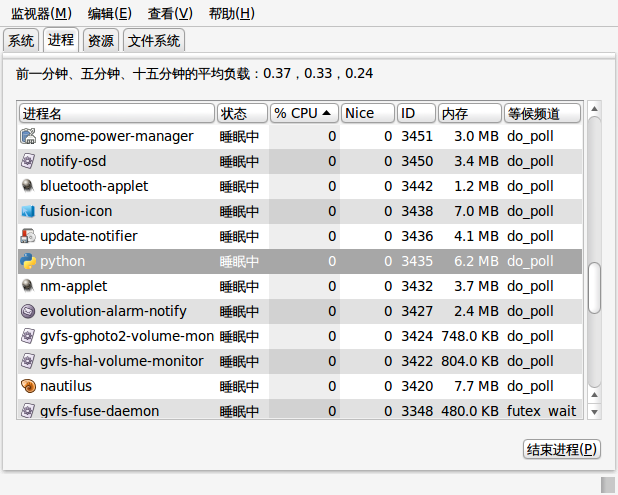Viewport: 618px width, 495px height.
Task: Switch to the 文件系统 tab
Action: 154,40
